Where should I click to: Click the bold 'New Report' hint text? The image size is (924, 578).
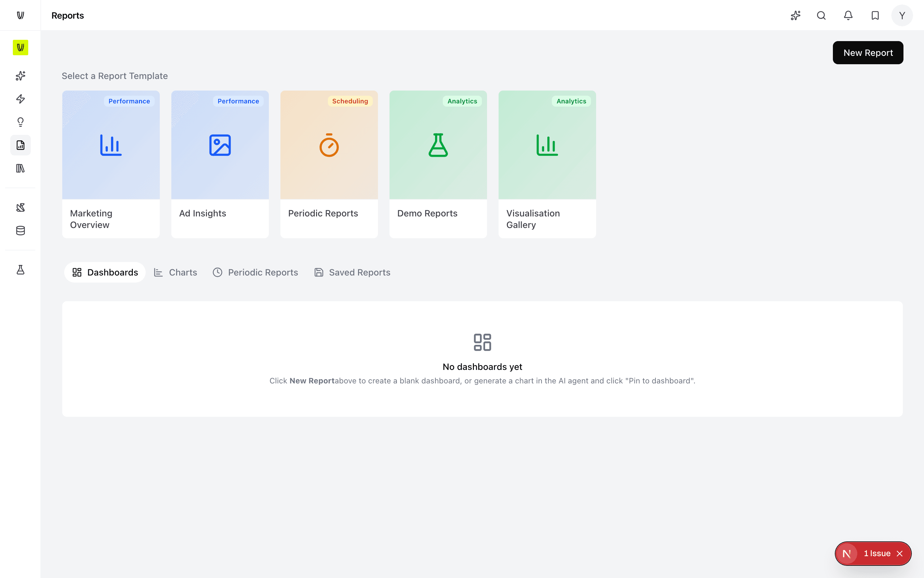pos(312,381)
